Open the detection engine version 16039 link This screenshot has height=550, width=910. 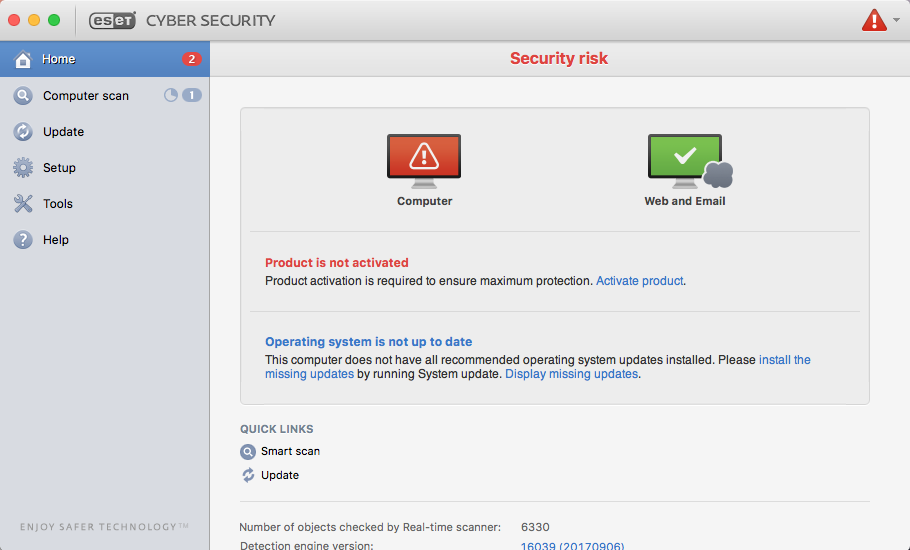pyautogui.click(x=572, y=546)
